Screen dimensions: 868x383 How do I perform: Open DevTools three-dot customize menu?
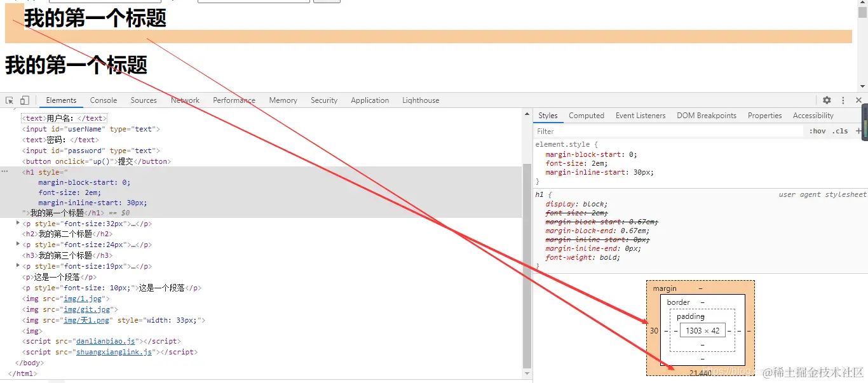[843, 100]
